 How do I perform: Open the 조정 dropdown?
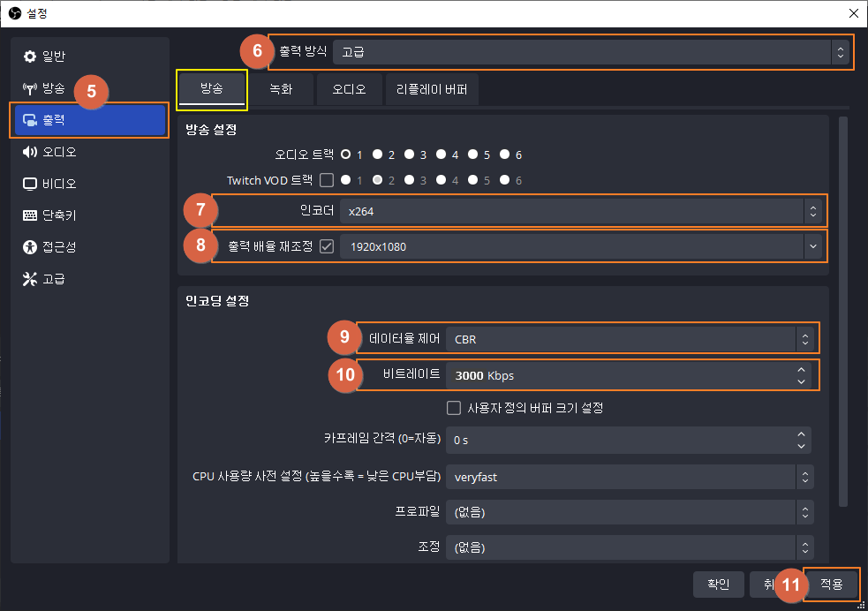630,547
